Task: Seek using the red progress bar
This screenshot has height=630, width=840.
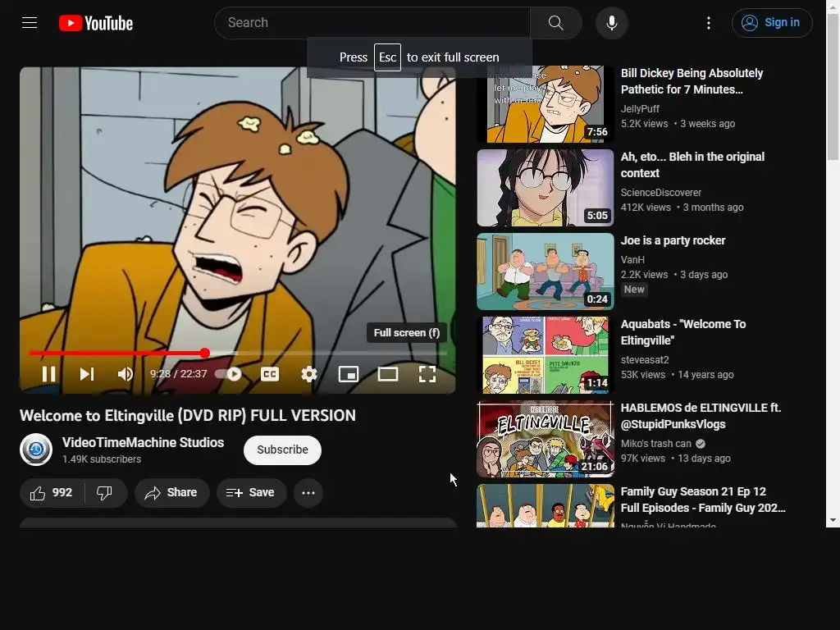Action: [x=238, y=353]
